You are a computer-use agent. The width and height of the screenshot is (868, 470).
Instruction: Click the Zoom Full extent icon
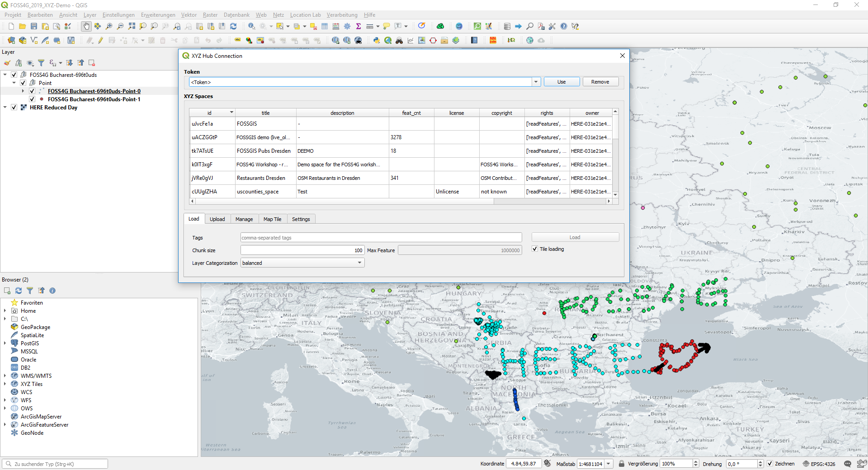click(132, 26)
